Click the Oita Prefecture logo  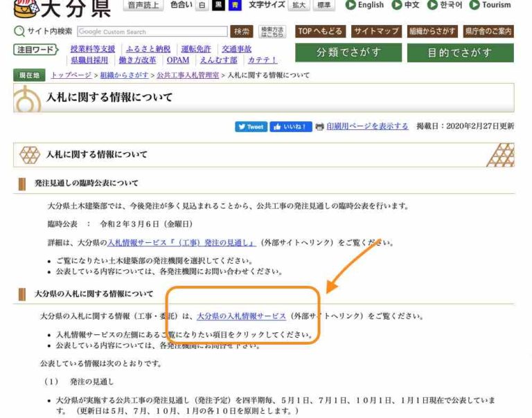(x=59, y=8)
